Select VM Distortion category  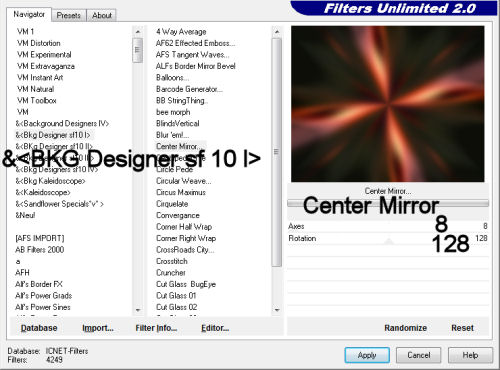(x=39, y=43)
